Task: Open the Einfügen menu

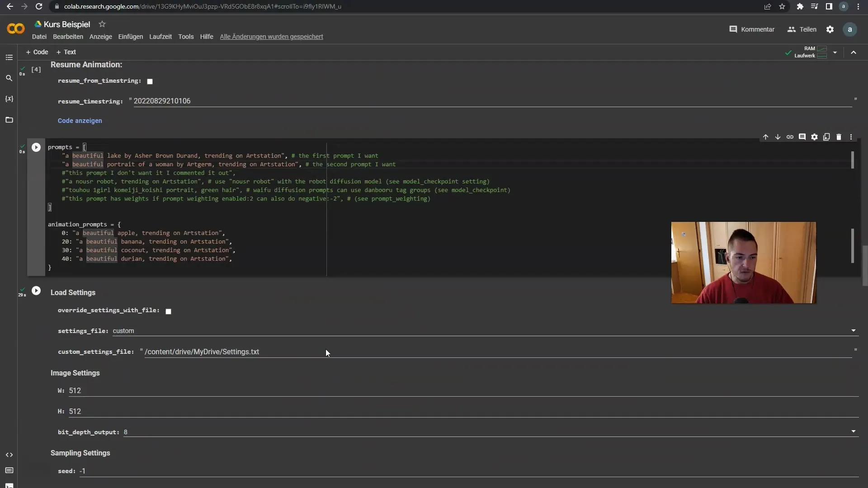Action: click(x=131, y=37)
